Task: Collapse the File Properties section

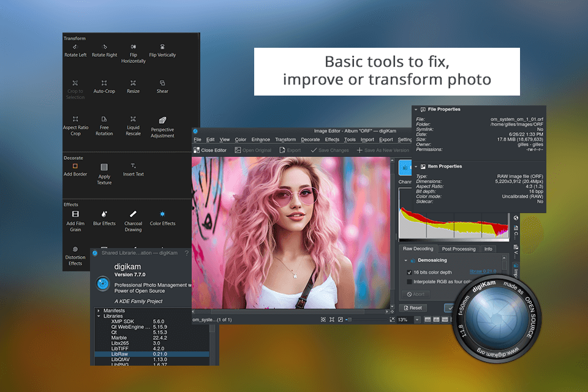Action: (416, 110)
